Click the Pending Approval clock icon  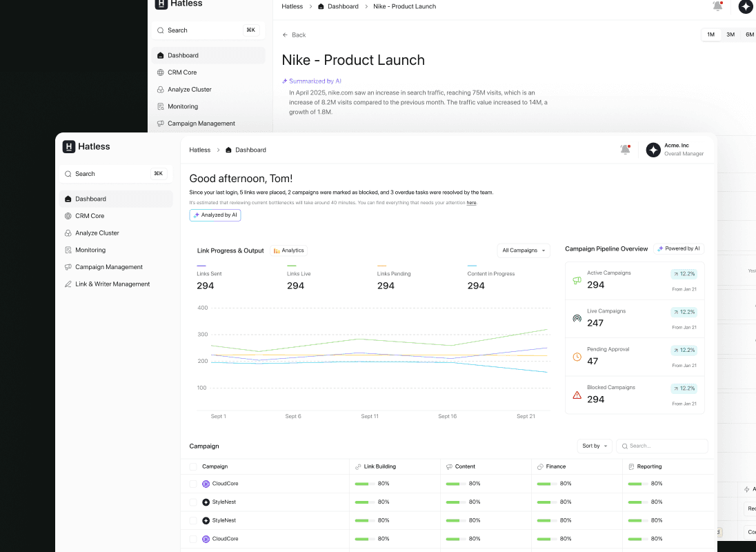(577, 357)
